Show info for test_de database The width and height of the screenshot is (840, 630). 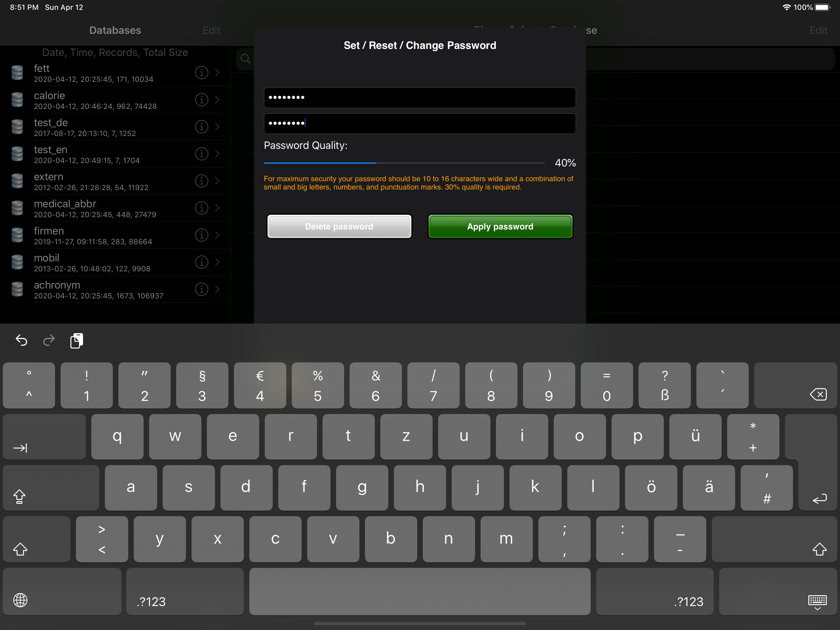pos(202,126)
